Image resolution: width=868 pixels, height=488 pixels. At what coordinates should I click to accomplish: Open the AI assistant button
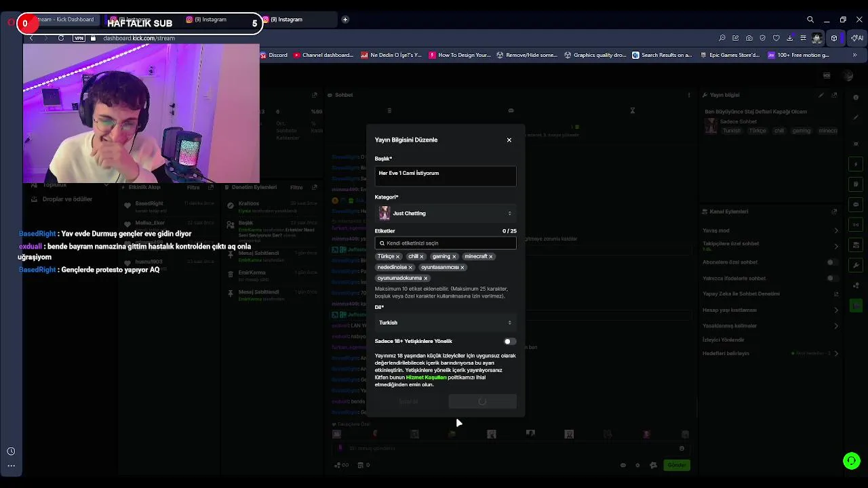point(859,38)
